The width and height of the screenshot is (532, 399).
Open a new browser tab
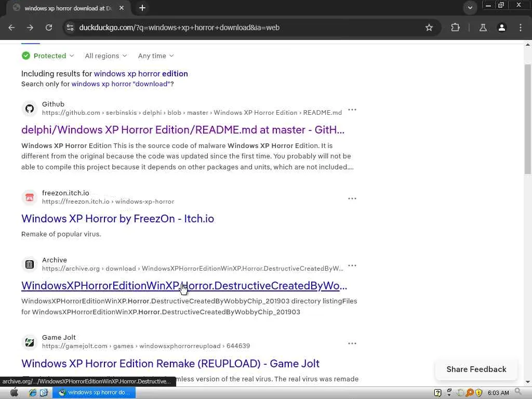point(142,8)
